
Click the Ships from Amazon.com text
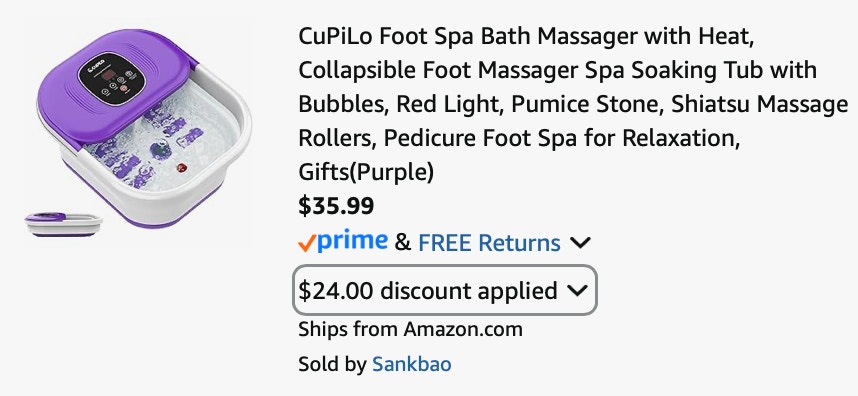[410, 329]
